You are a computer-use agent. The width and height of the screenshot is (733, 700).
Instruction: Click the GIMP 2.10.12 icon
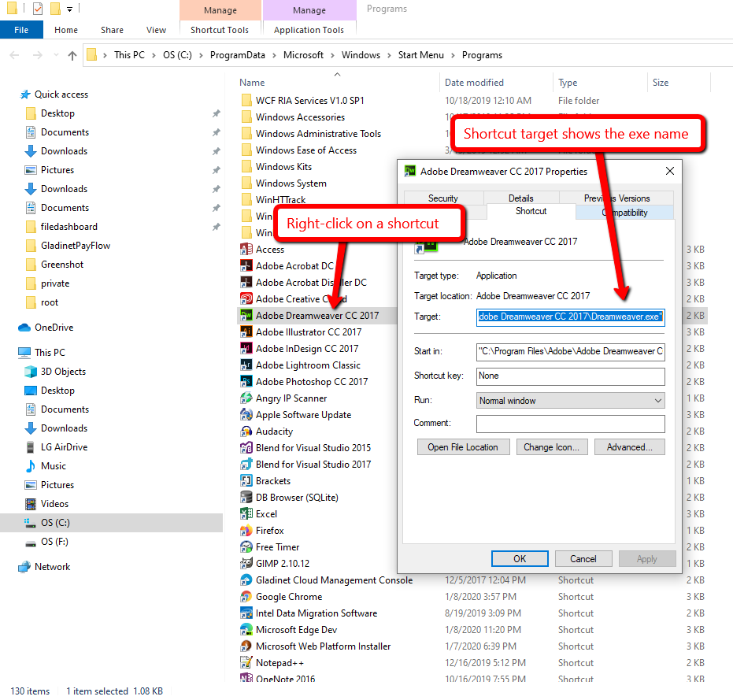(246, 564)
